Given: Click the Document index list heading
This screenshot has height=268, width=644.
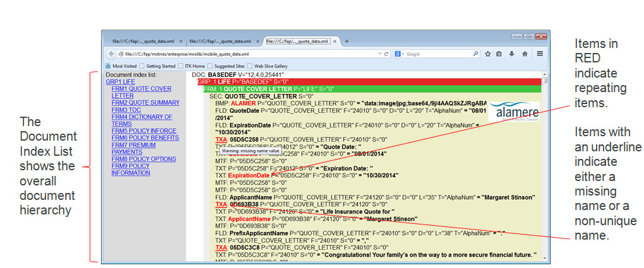Looking at the screenshot, I should pyautogui.click(x=131, y=75).
